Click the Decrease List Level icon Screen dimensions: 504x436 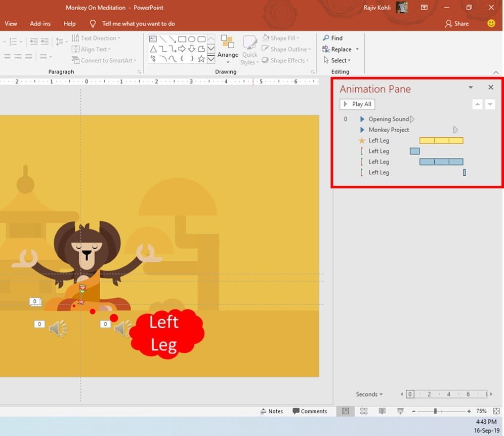point(34,41)
